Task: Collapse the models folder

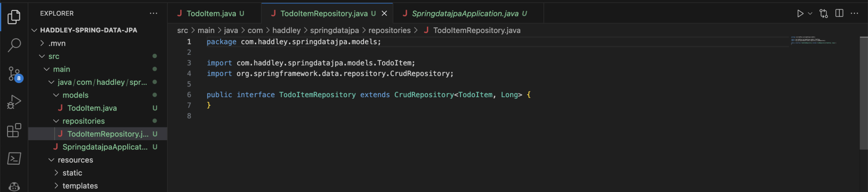Action: tap(56, 95)
